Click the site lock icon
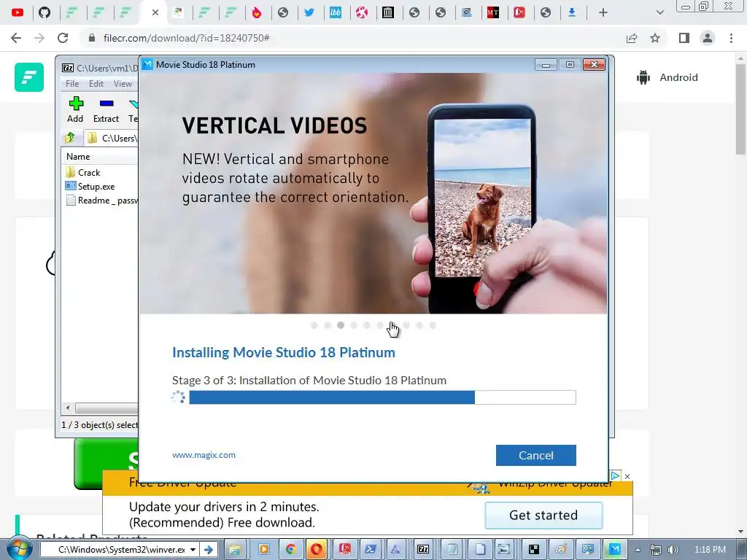The image size is (747, 560). coord(92,38)
